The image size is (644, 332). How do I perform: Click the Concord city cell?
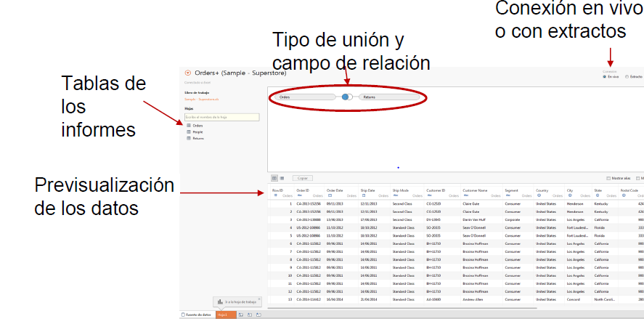(573, 299)
